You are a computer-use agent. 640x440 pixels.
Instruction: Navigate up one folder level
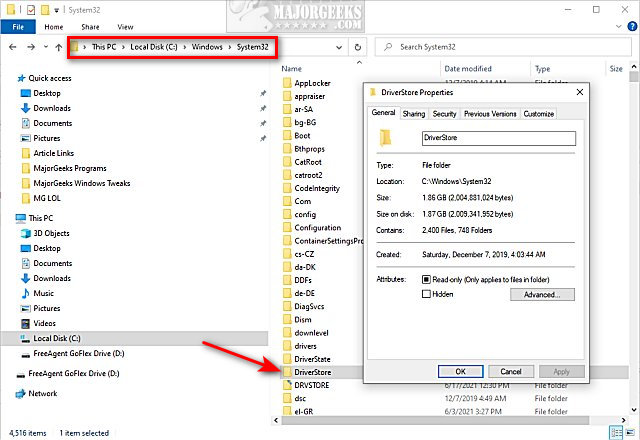(x=59, y=47)
